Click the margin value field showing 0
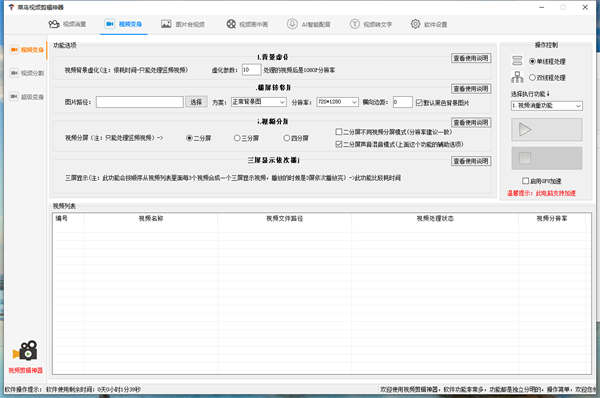Image resolution: width=600 pixels, height=398 pixels. click(x=403, y=102)
